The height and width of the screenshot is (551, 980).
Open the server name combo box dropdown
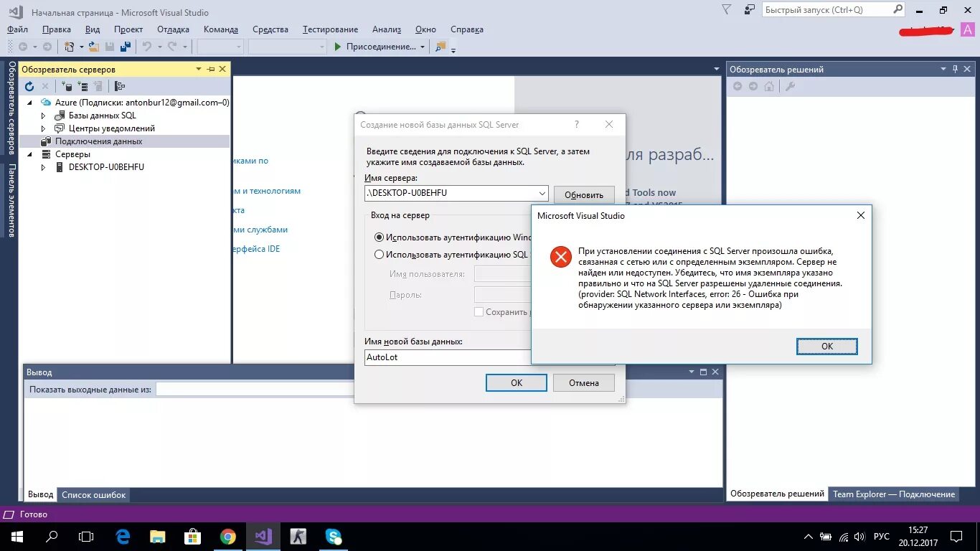pos(542,194)
